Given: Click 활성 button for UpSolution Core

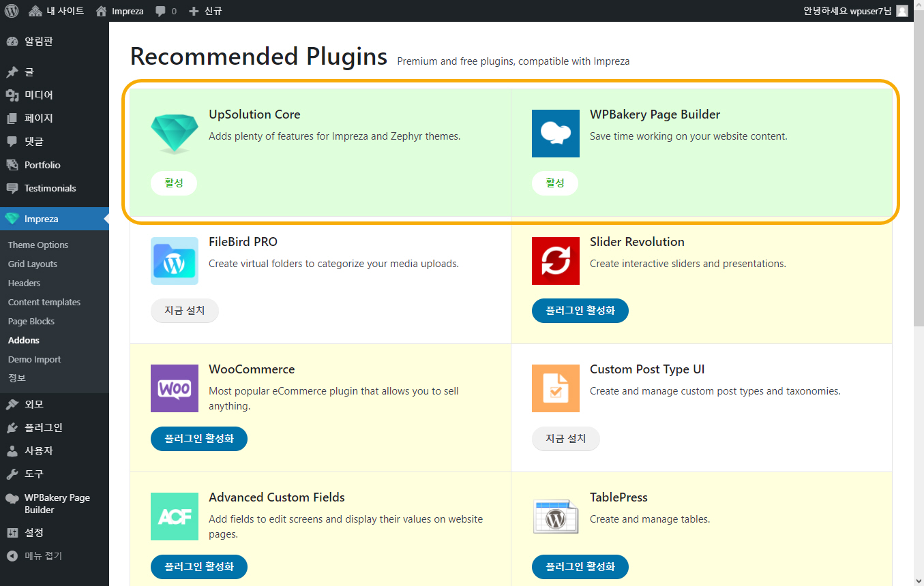Looking at the screenshot, I should (174, 183).
